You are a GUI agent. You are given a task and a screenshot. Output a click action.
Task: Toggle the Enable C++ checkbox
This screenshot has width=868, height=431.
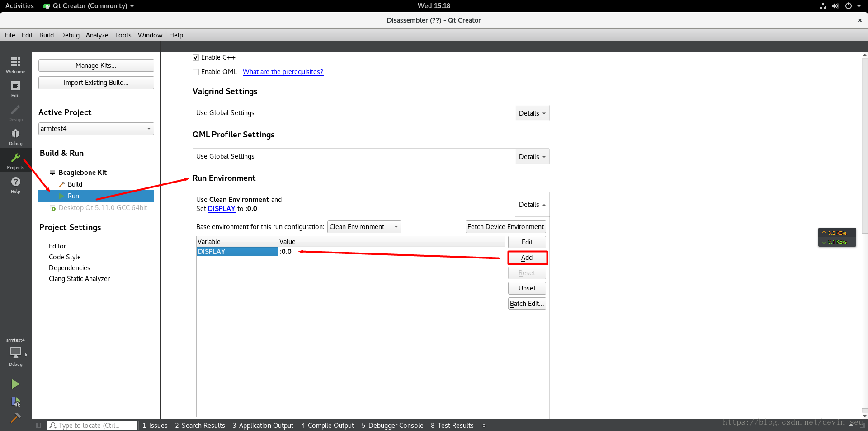pyautogui.click(x=196, y=57)
